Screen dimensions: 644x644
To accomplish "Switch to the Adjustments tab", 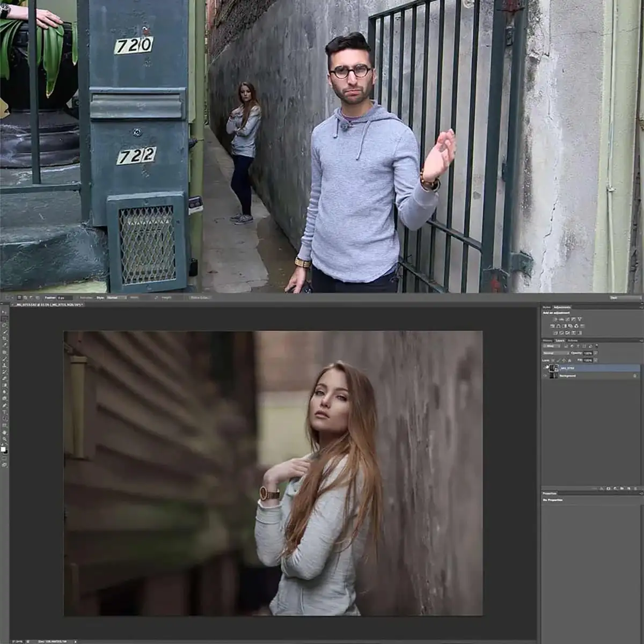I will (x=562, y=308).
